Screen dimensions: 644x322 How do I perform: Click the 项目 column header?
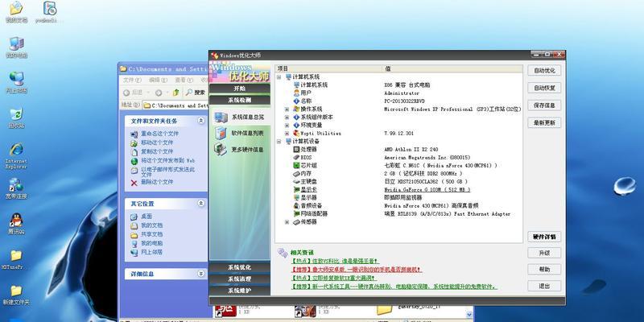click(329, 68)
